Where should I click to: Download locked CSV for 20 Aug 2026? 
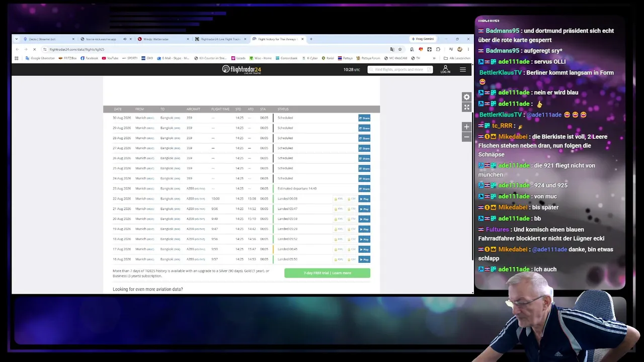351,219
